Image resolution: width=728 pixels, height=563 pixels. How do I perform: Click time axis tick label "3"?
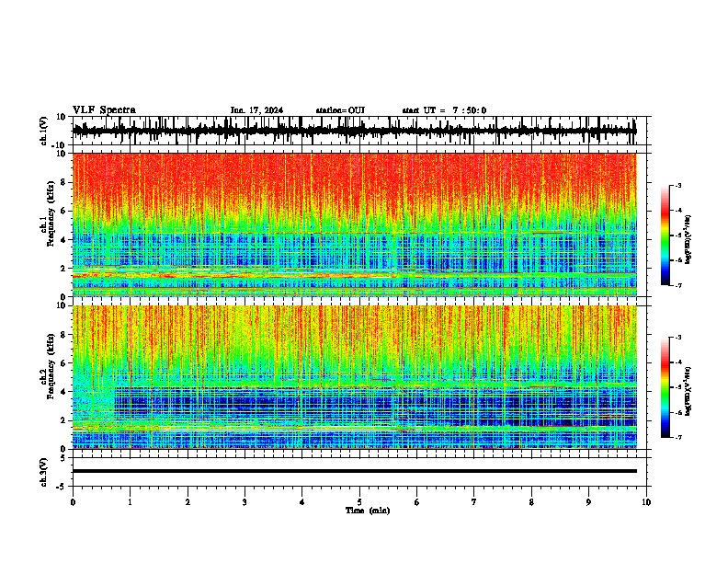245,502
